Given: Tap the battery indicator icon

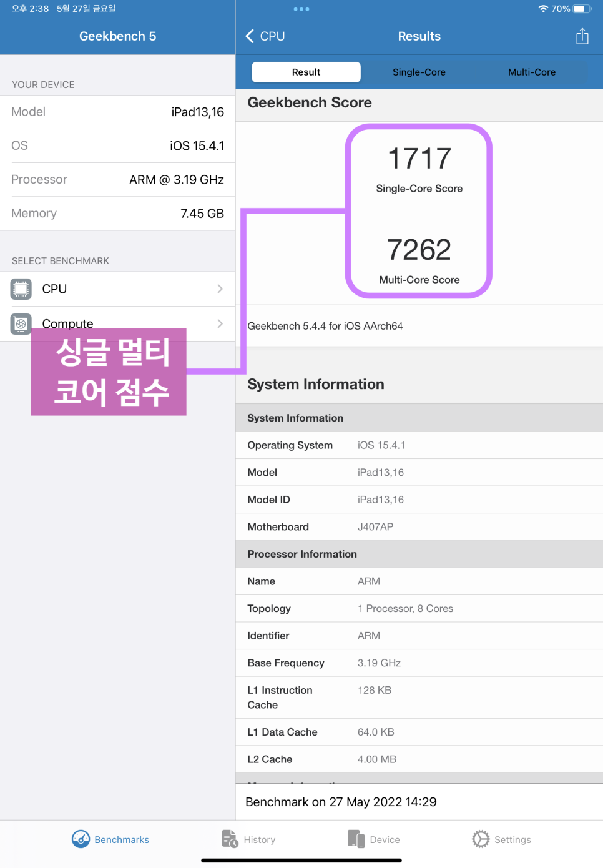Looking at the screenshot, I should point(582,9).
